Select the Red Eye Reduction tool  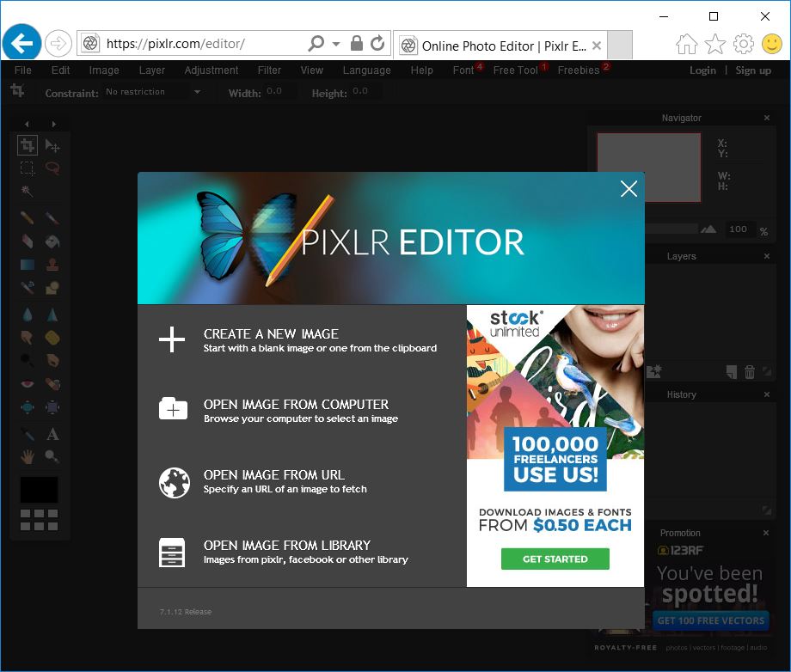(x=28, y=384)
